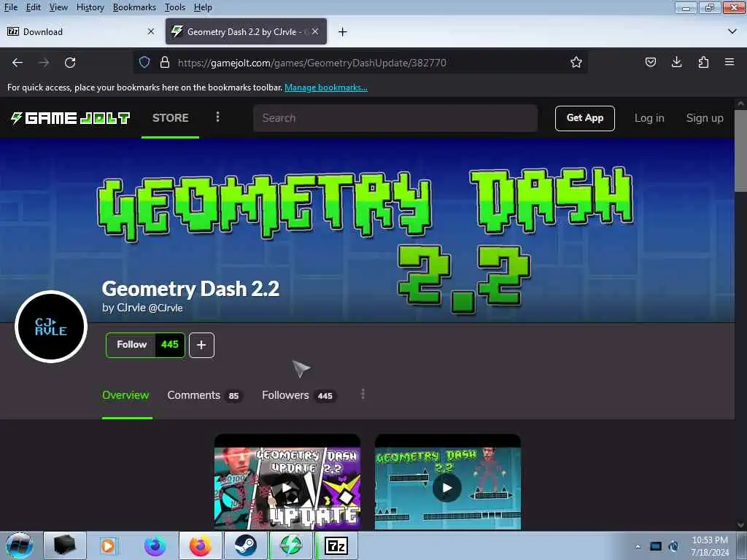Open the File menu
Viewport: 747px width, 560px height.
click(x=10, y=7)
